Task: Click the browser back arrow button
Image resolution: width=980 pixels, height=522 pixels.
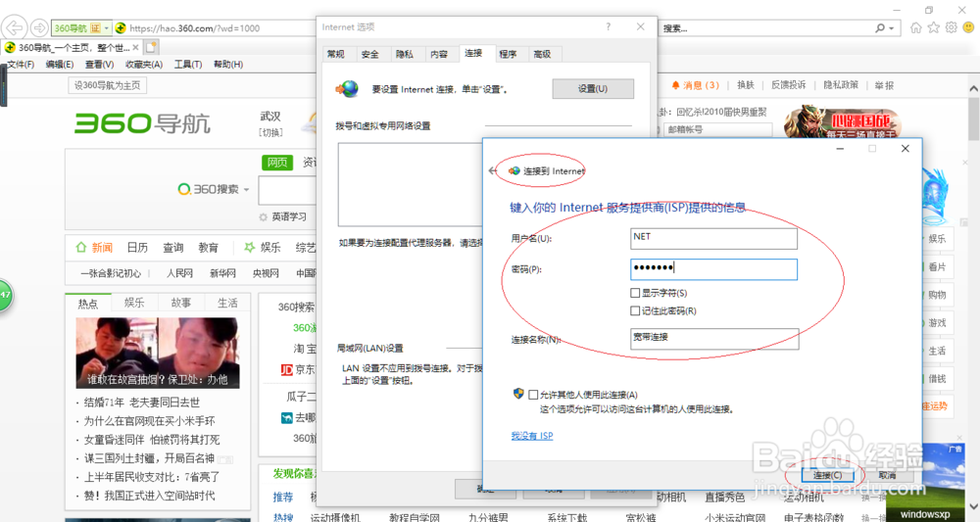Action: point(15,27)
